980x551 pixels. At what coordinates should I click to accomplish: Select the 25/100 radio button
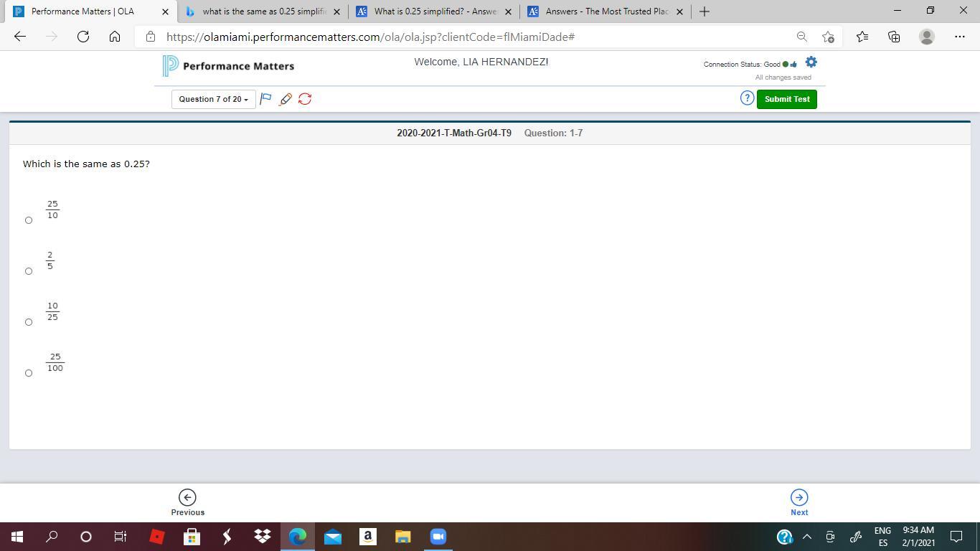pyautogui.click(x=29, y=373)
